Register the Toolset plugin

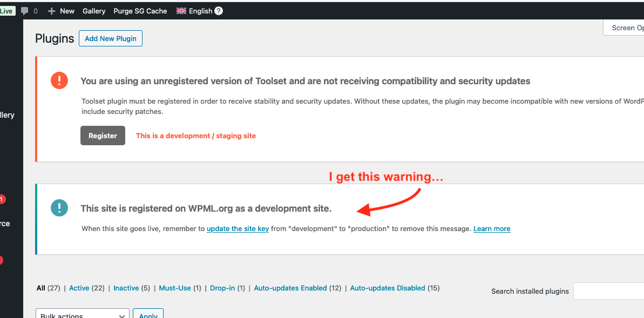tap(103, 136)
